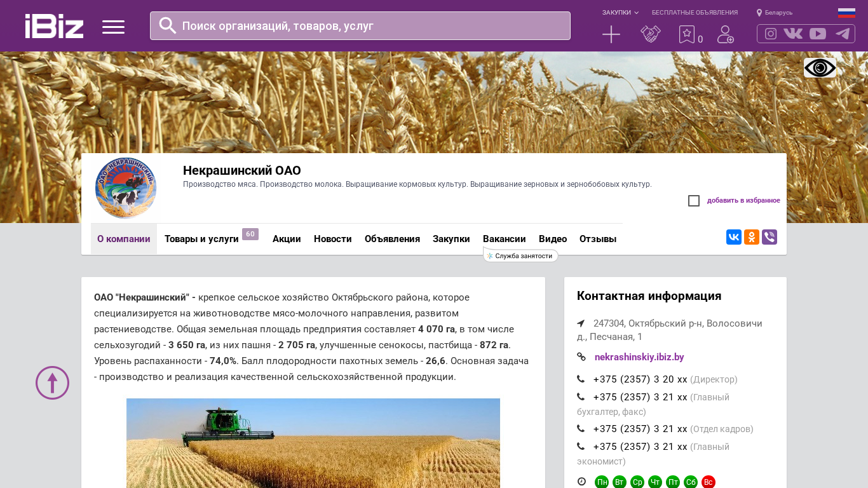
Task: Click the Некрашинский company logo
Action: [x=126, y=188]
